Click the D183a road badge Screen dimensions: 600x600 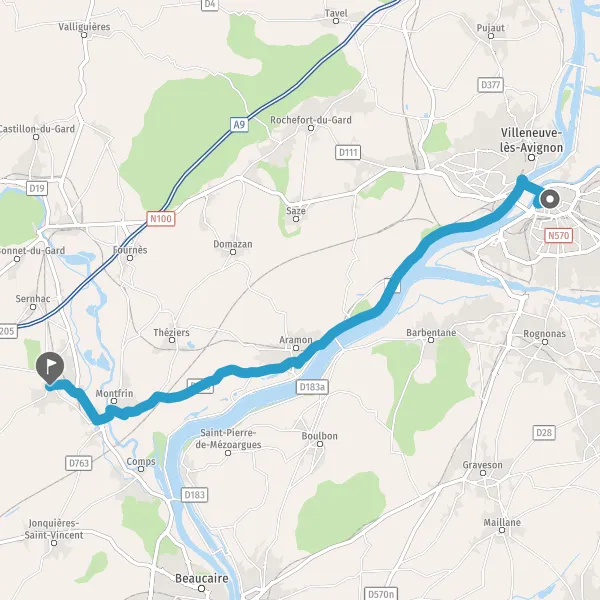click(312, 387)
